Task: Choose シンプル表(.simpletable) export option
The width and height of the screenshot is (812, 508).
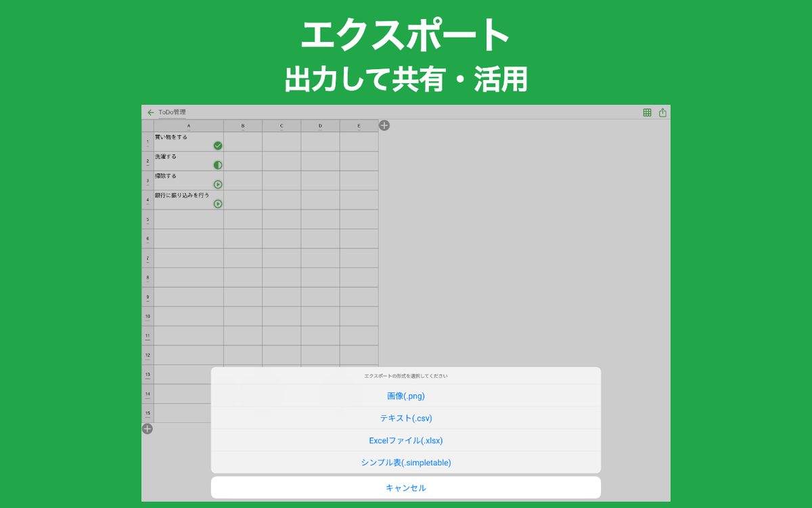Action: [406, 463]
